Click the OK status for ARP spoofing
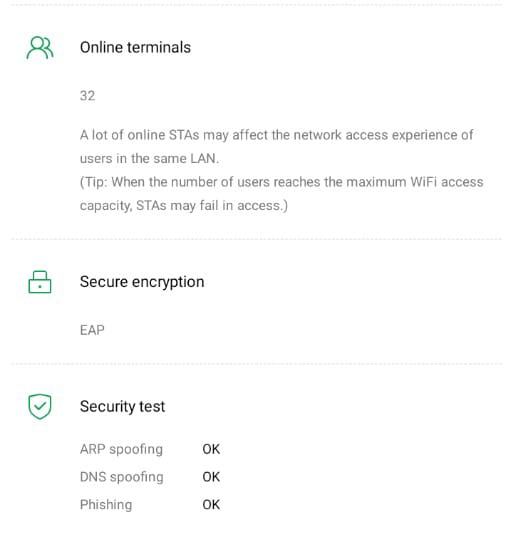Viewport: 513px width, 536px height. (x=211, y=449)
